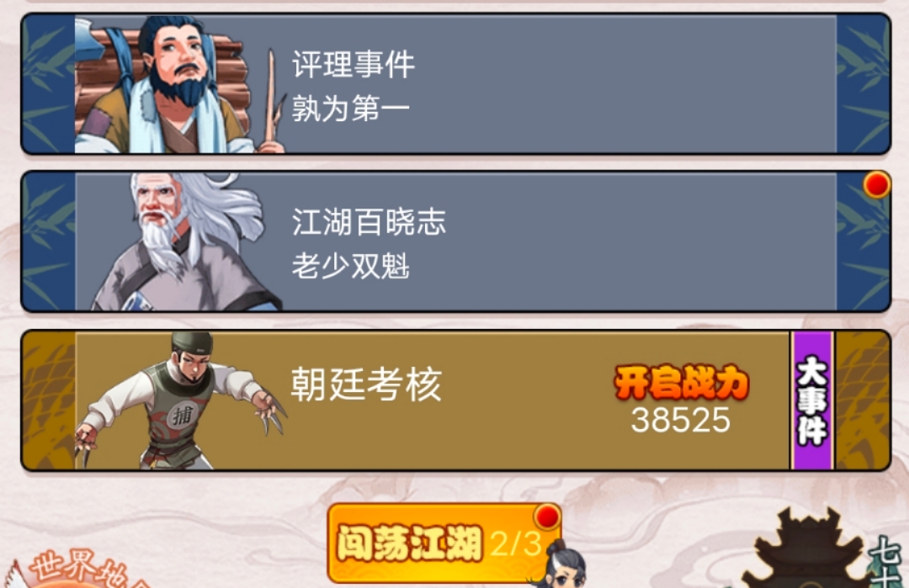
Task: Tap the dark pagoda building icon
Action: [x=809, y=548]
